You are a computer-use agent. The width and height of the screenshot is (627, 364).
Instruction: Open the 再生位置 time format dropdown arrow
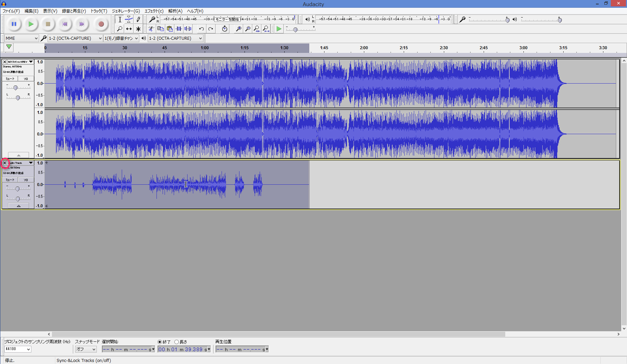click(267, 349)
